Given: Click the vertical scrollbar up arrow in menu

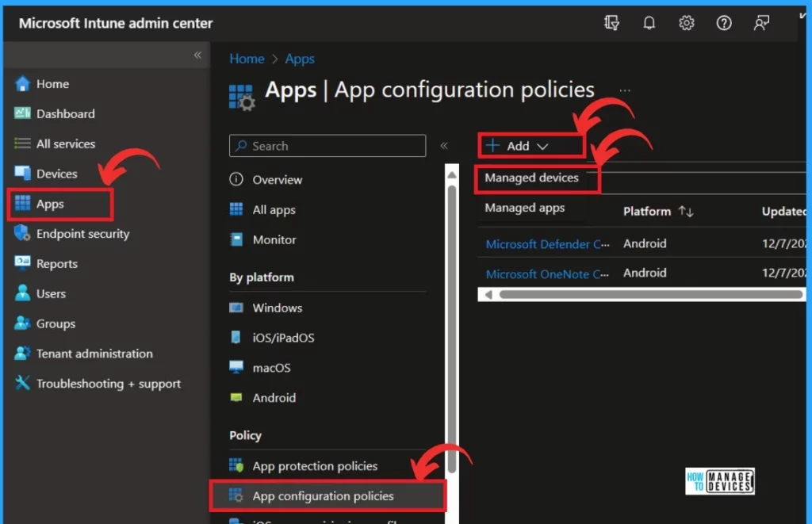Looking at the screenshot, I should coord(451,175).
